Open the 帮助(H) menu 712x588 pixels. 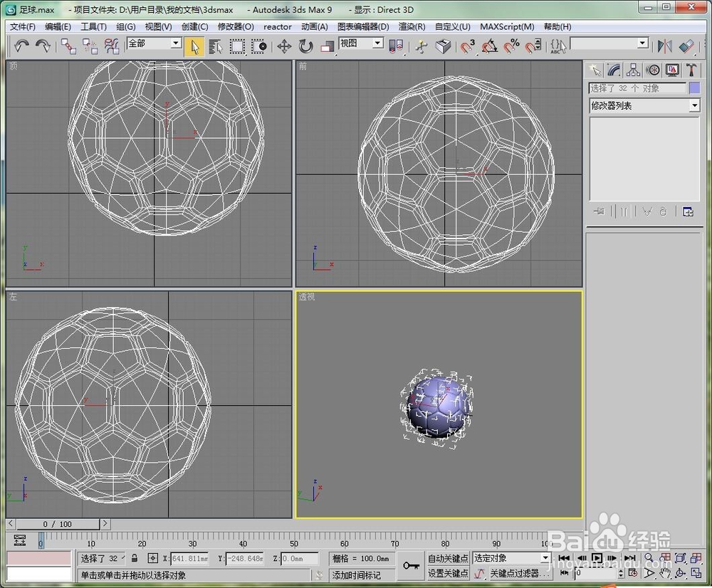(557, 27)
